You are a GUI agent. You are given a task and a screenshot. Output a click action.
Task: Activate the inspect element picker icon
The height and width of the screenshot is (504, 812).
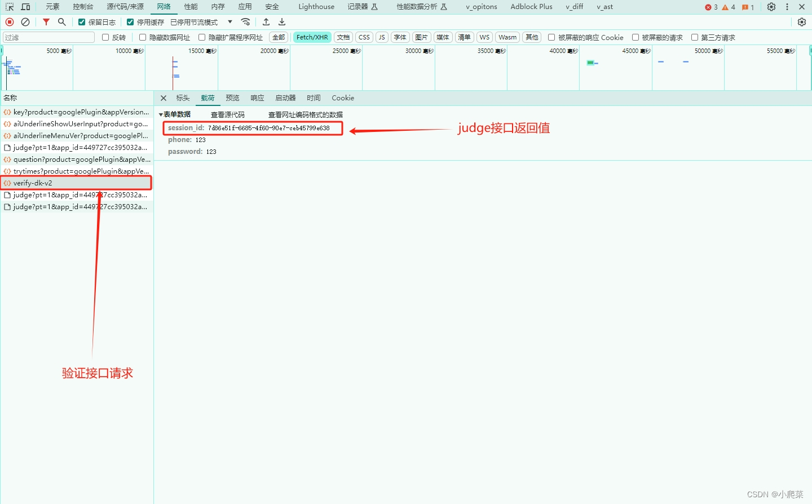pos(10,7)
